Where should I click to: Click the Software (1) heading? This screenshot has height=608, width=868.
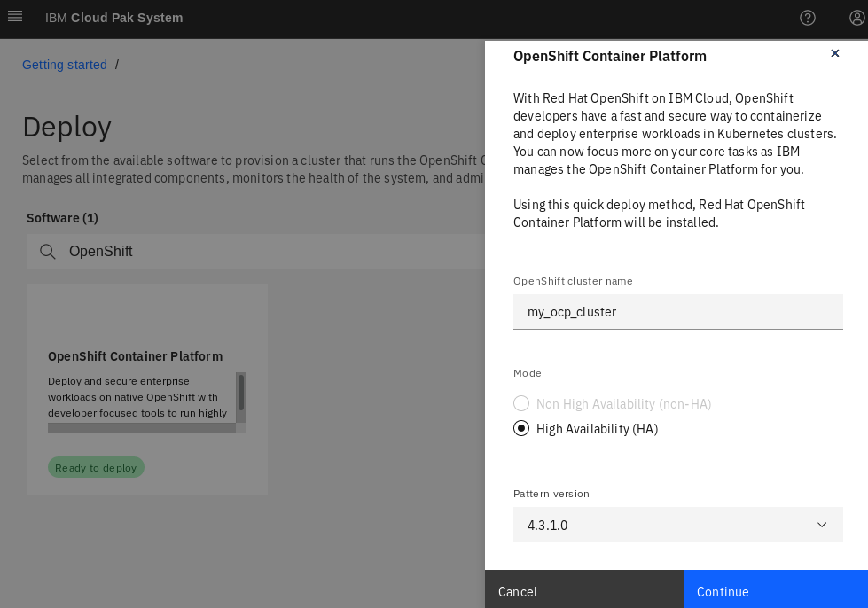pyautogui.click(x=63, y=218)
